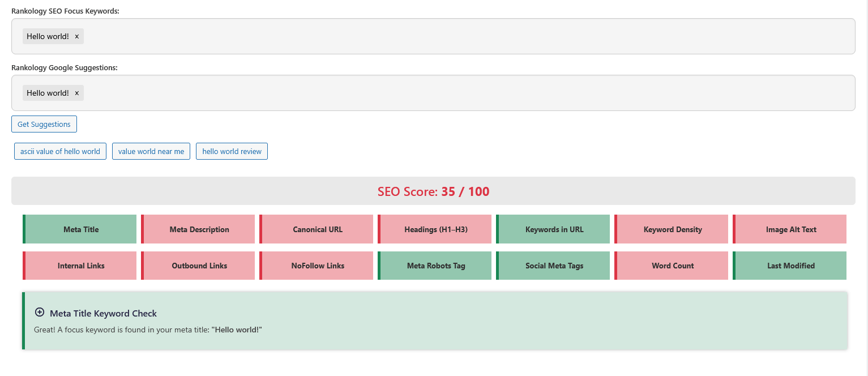Choose the 'hello world review' suggestion
The width and height of the screenshot is (868, 376).
click(232, 151)
